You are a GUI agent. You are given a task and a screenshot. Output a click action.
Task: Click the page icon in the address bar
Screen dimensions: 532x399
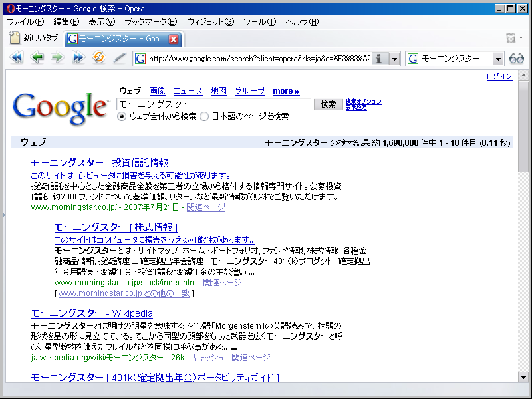(x=140, y=59)
